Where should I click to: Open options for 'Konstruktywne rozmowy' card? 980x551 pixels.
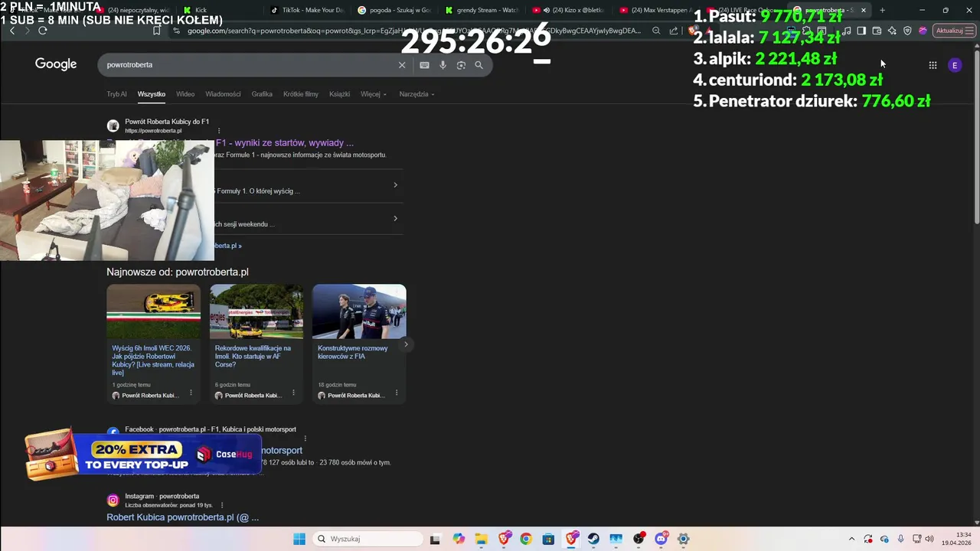tap(397, 393)
